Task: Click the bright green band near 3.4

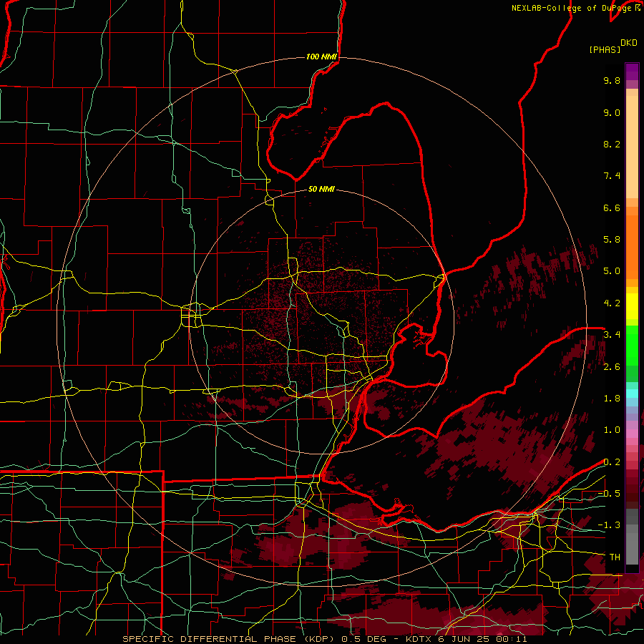Action: pos(632,345)
